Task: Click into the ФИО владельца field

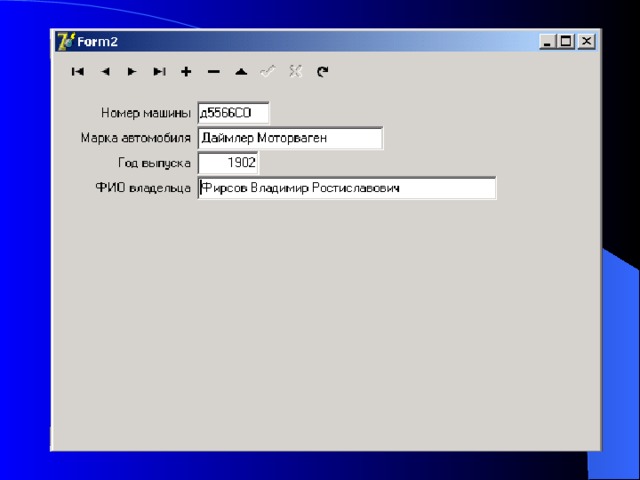Action: [346, 188]
